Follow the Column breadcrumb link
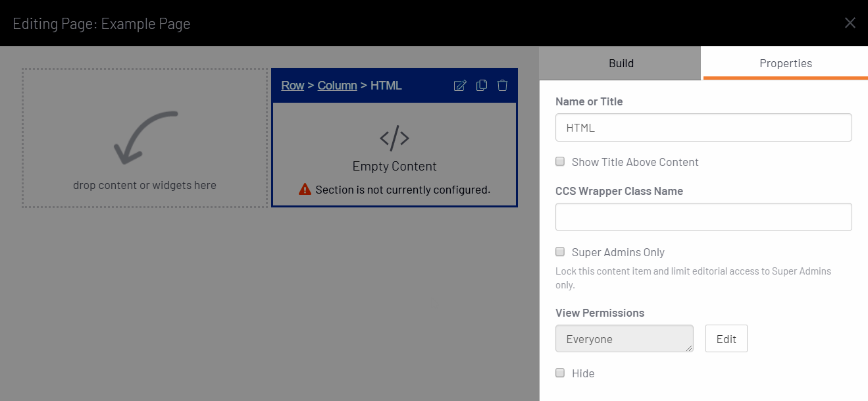The image size is (868, 401). click(337, 86)
